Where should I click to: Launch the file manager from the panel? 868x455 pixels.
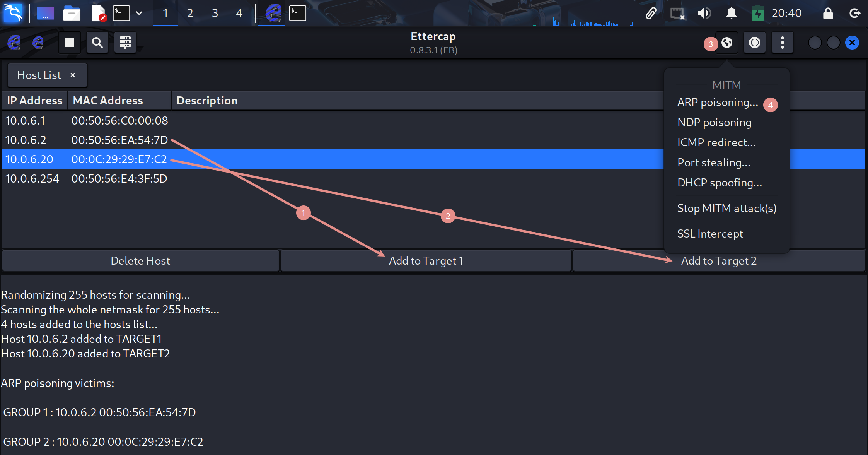pyautogui.click(x=72, y=13)
